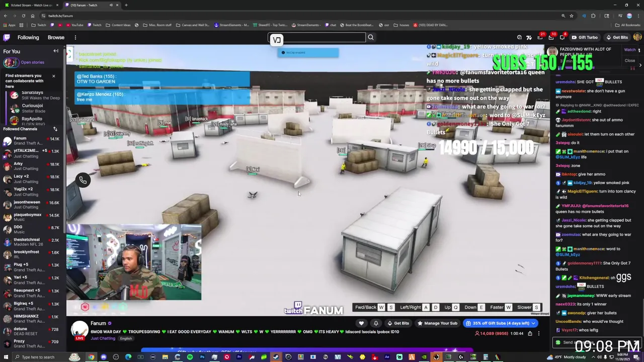The width and height of the screenshot is (644, 362).
Task: Open the YouTube bookmark
Action: click(x=74, y=25)
